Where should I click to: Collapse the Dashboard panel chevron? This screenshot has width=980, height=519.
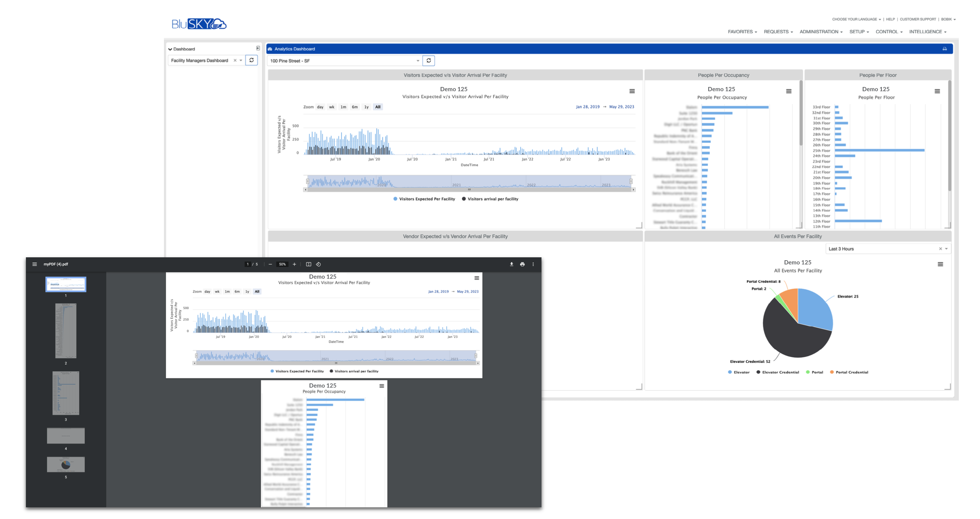coord(170,49)
